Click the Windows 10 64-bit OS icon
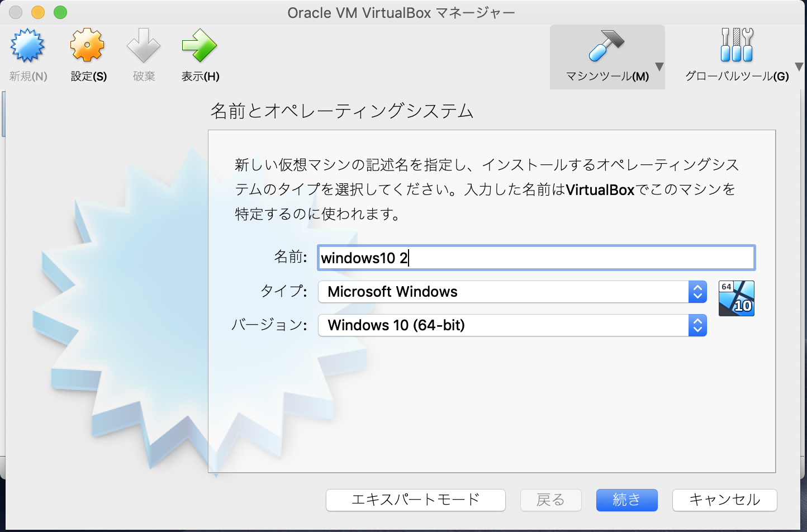The height and width of the screenshot is (532, 807). 736,298
